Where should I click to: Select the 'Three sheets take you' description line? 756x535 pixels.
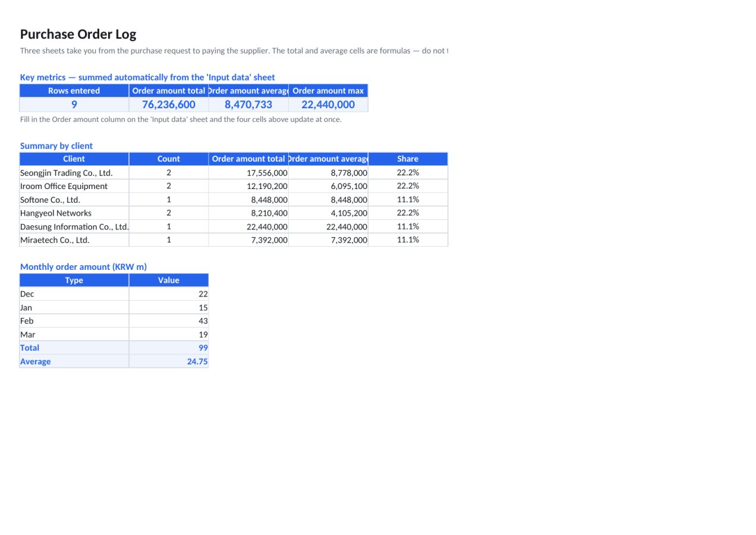click(234, 51)
